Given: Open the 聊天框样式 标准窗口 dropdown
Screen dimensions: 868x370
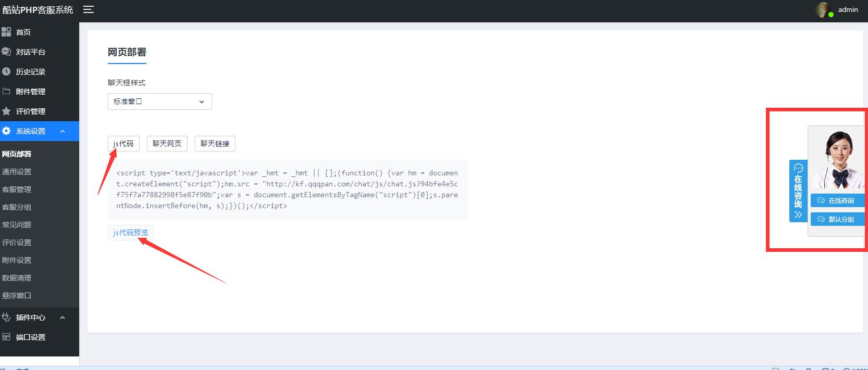Looking at the screenshot, I should pyautogui.click(x=159, y=101).
